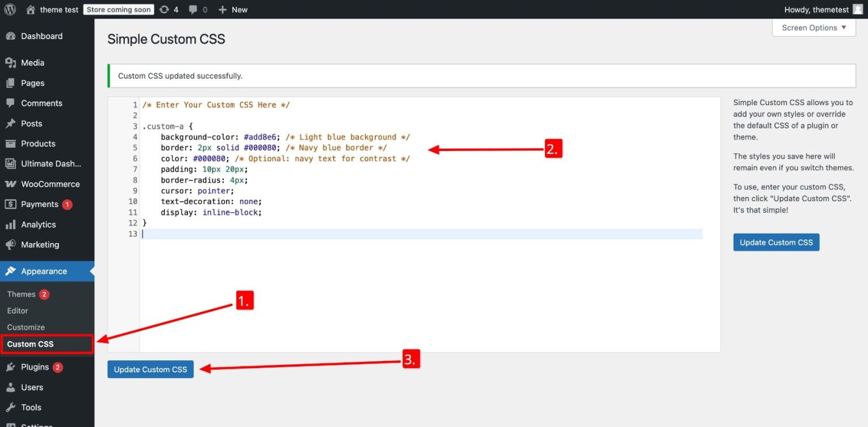Click the Tools wrench icon in the sidebar
868x427 pixels.
coord(11,407)
